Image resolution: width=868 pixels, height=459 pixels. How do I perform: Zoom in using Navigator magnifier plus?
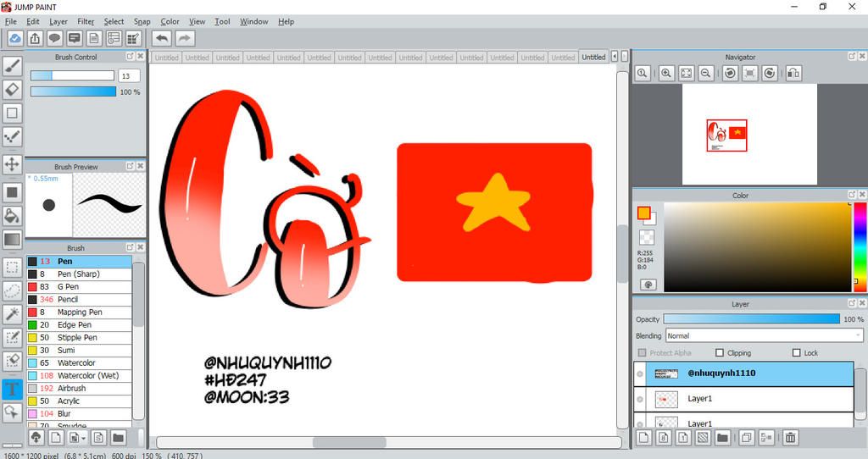(666, 73)
